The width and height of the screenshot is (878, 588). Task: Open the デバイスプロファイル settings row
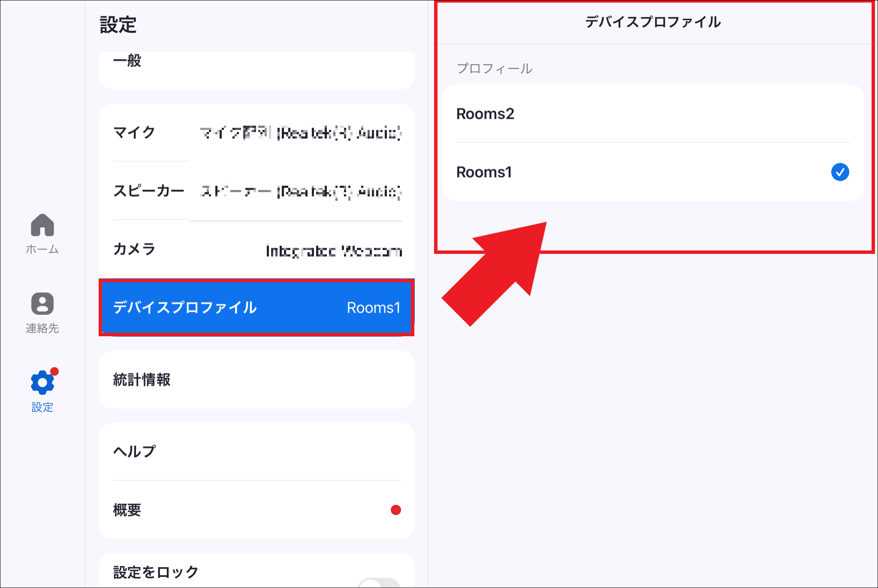click(x=185, y=308)
